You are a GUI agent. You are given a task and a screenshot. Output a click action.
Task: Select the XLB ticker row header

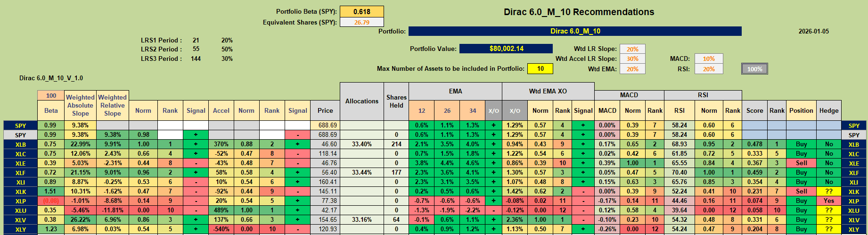click(x=20, y=144)
